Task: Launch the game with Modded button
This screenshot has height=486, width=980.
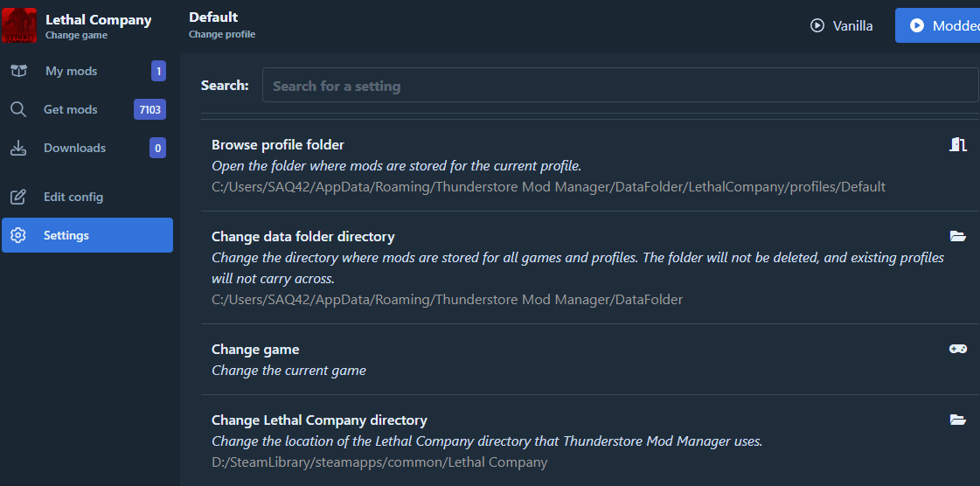Action: tap(940, 25)
